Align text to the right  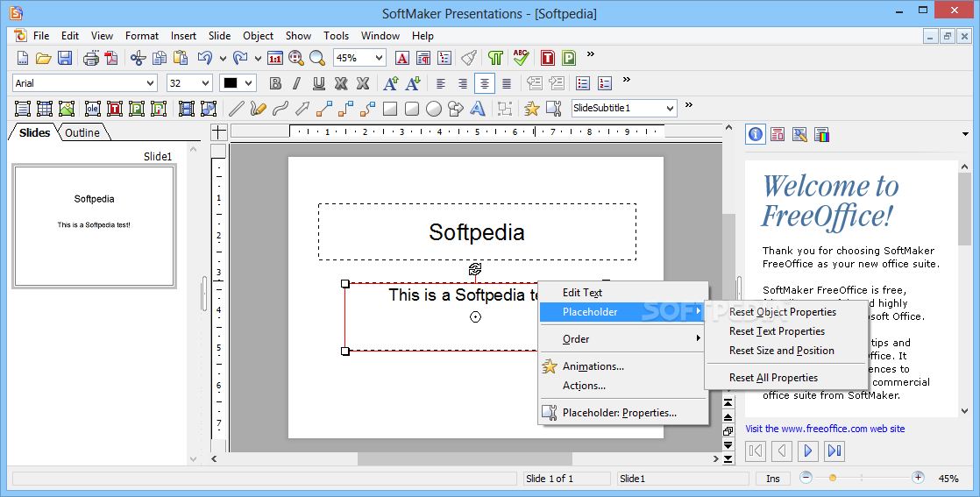pyautogui.click(x=463, y=83)
